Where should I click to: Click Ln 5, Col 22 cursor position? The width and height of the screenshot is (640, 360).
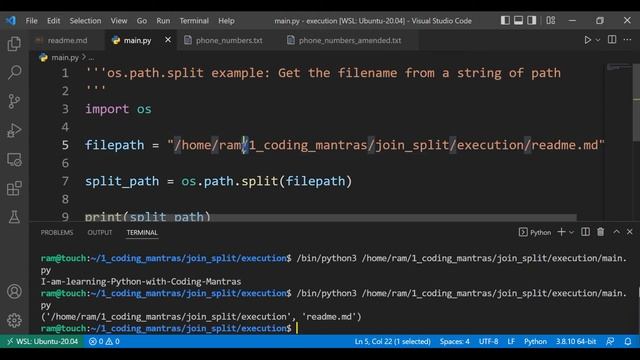tap(392, 341)
